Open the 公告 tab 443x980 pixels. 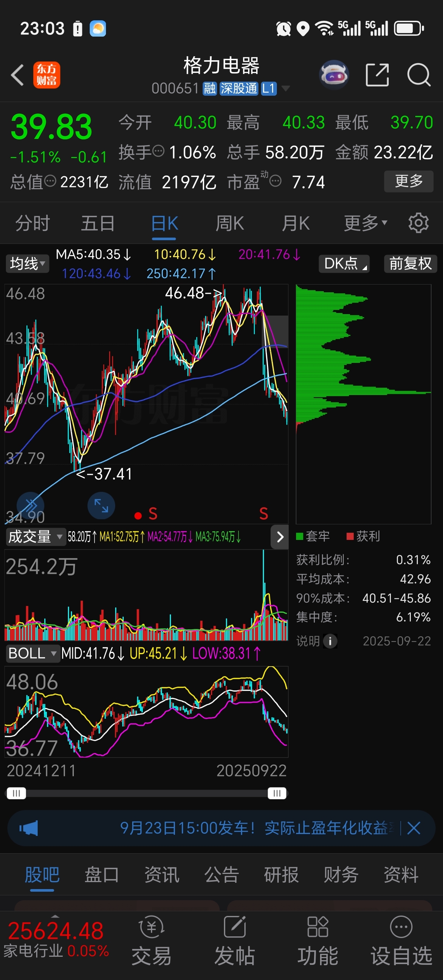[221, 874]
